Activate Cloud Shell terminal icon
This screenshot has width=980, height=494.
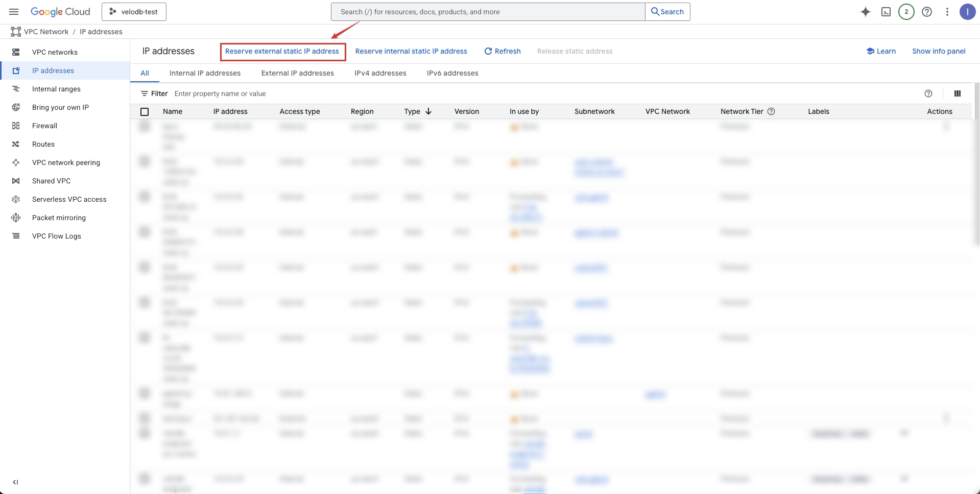coord(886,12)
